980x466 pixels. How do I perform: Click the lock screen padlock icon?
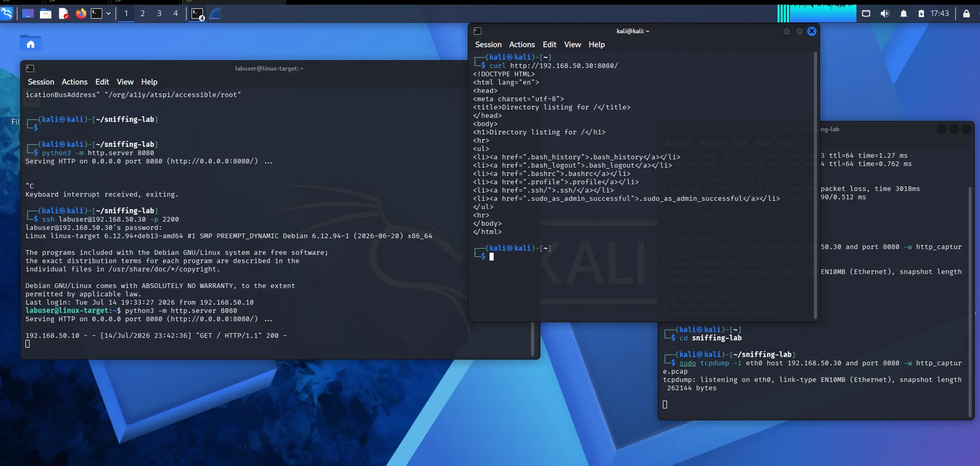(967, 13)
